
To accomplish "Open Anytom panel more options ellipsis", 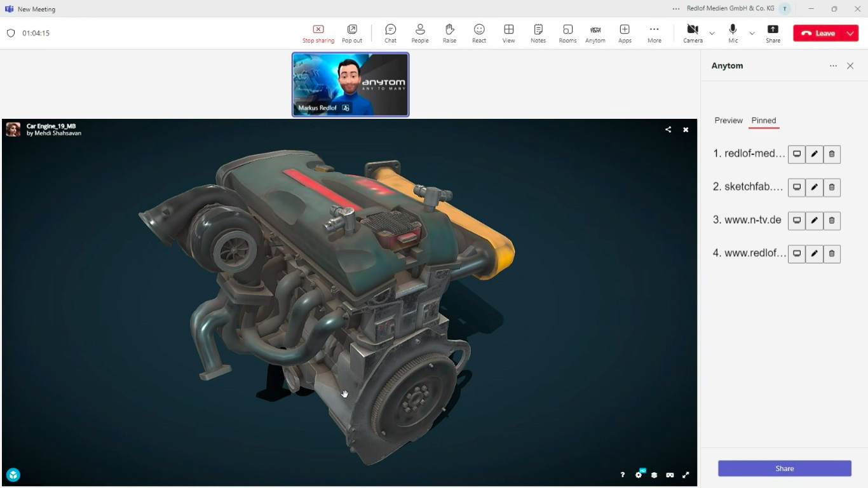I will pyautogui.click(x=833, y=66).
